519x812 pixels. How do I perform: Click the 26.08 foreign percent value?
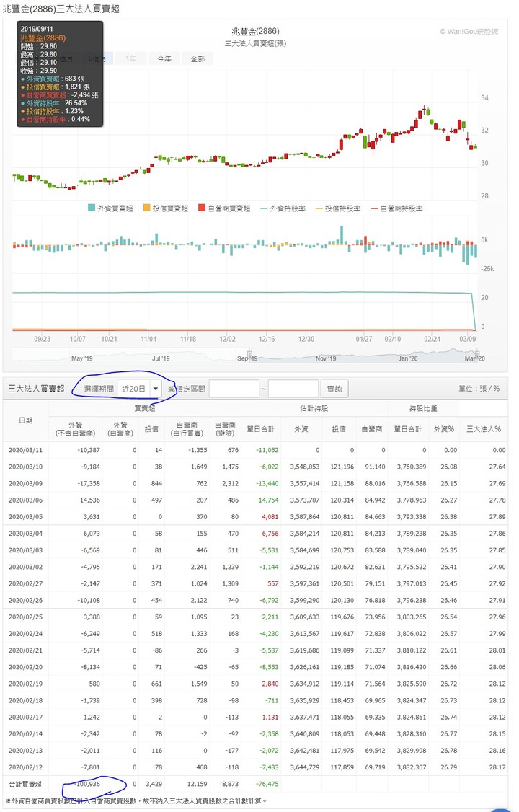tap(448, 467)
